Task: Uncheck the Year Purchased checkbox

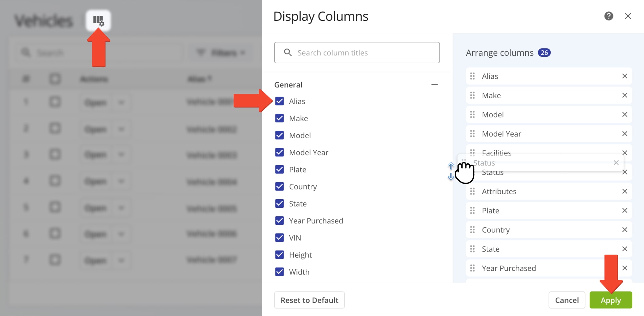Action: click(x=280, y=220)
